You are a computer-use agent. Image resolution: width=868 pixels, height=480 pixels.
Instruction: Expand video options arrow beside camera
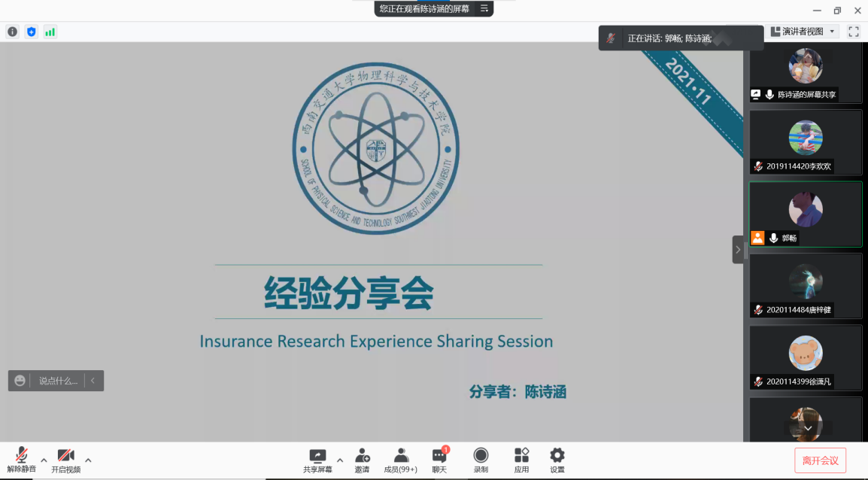coord(88,460)
